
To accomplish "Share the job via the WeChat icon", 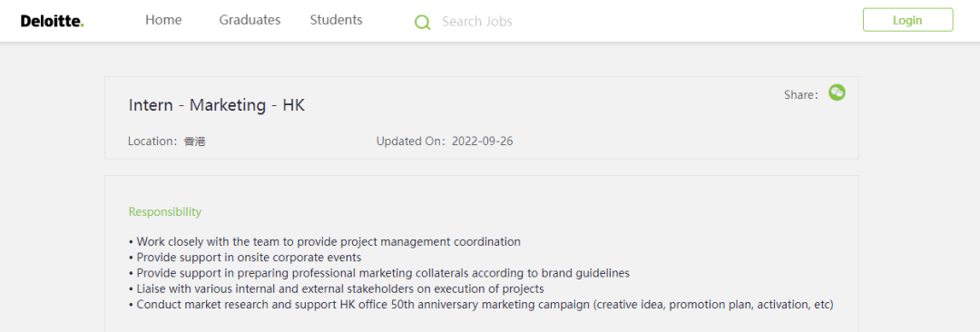I will click(x=837, y=93).
